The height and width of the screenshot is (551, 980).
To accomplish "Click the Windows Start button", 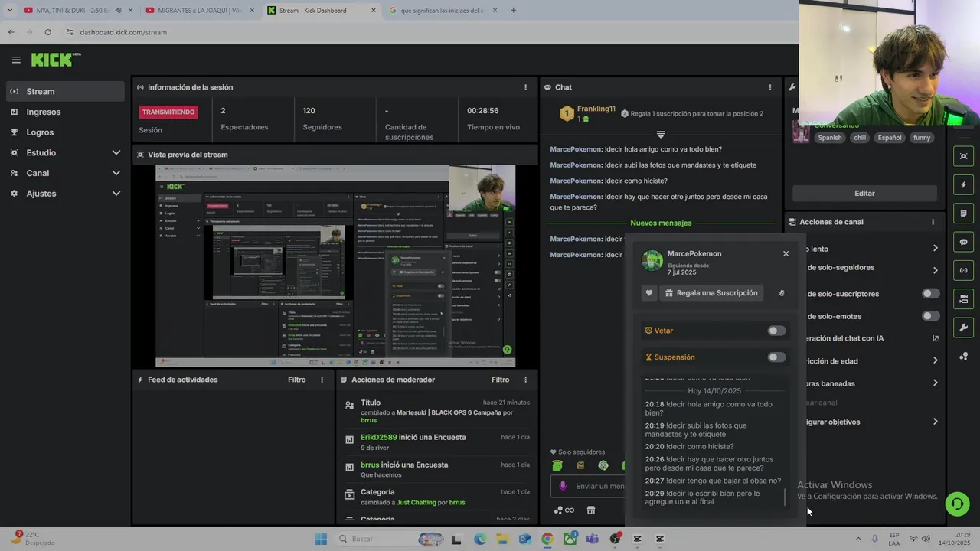I will click(x=321, y=539).
